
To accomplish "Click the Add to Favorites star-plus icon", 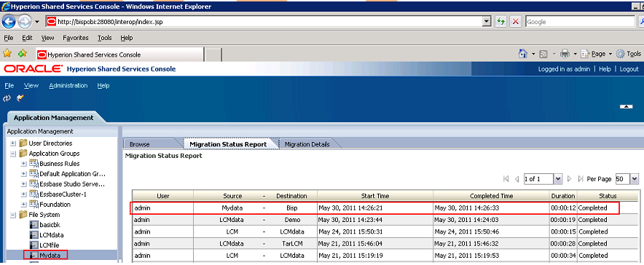I will [22, 53].
